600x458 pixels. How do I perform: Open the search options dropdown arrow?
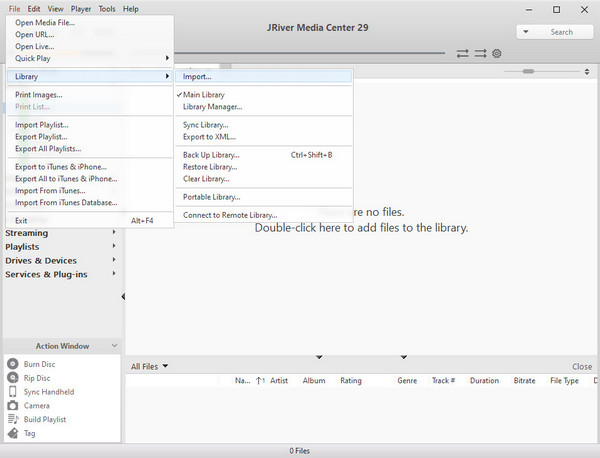[x=526, y=32]
